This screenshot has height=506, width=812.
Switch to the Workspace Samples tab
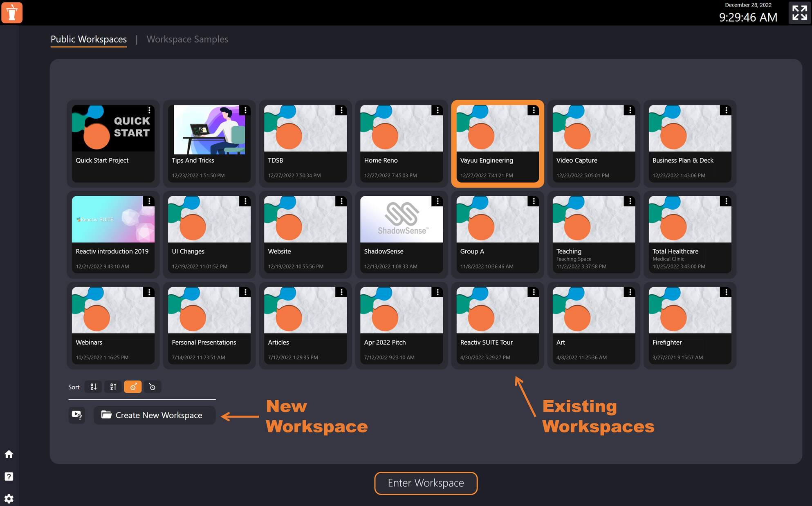[x=187, y=39]
